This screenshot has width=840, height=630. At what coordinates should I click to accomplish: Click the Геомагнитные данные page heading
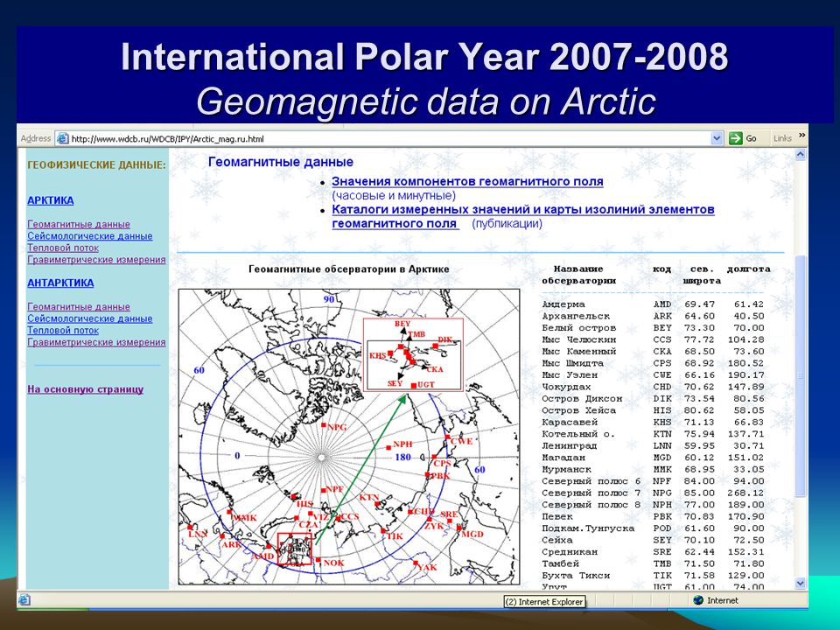pyautogui.click(x=281, y=162)
